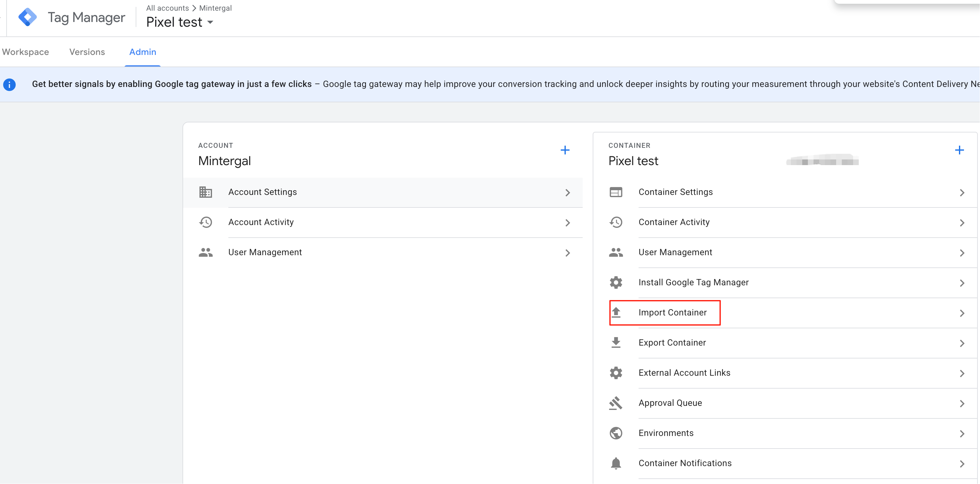Open the Account Settings label
This screenshot has height=484, width=980.
263,192
